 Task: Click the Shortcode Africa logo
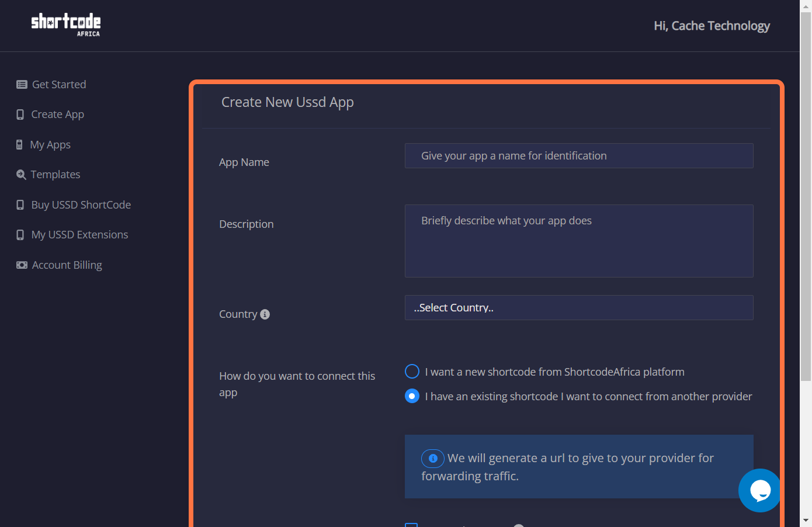coord(65,25)
